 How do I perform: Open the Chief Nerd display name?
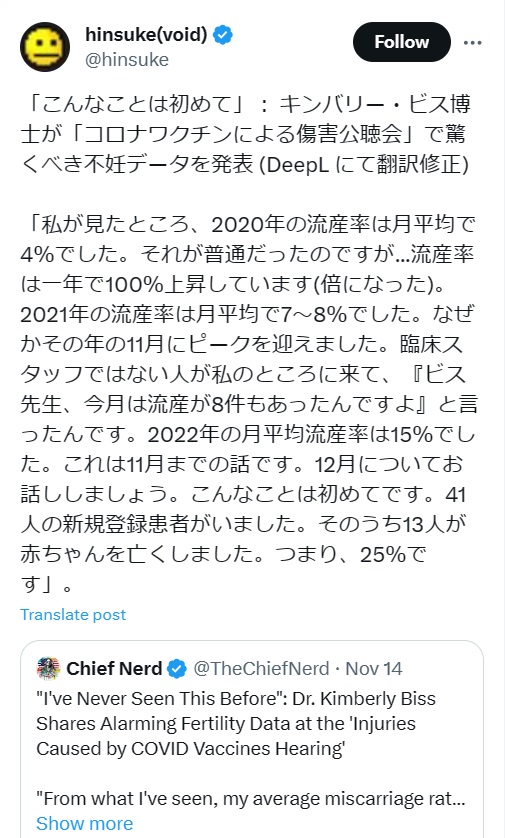pos(114,669)
